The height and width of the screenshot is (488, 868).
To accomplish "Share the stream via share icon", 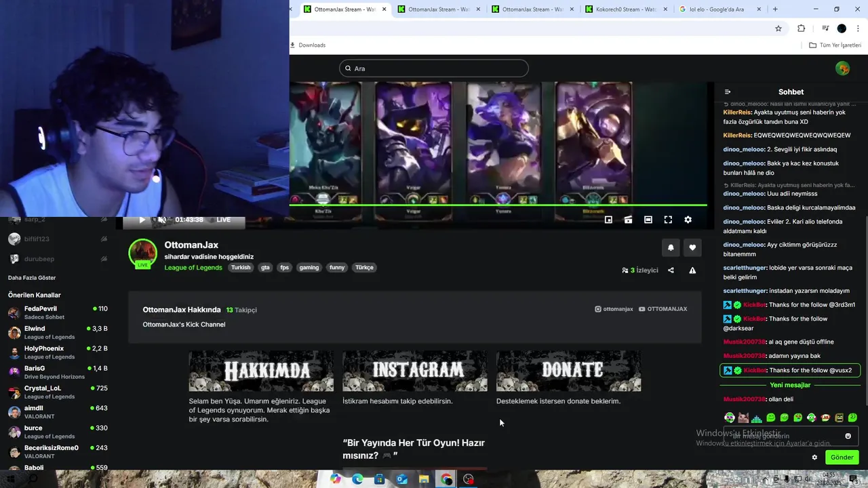I will click(671, 270).
